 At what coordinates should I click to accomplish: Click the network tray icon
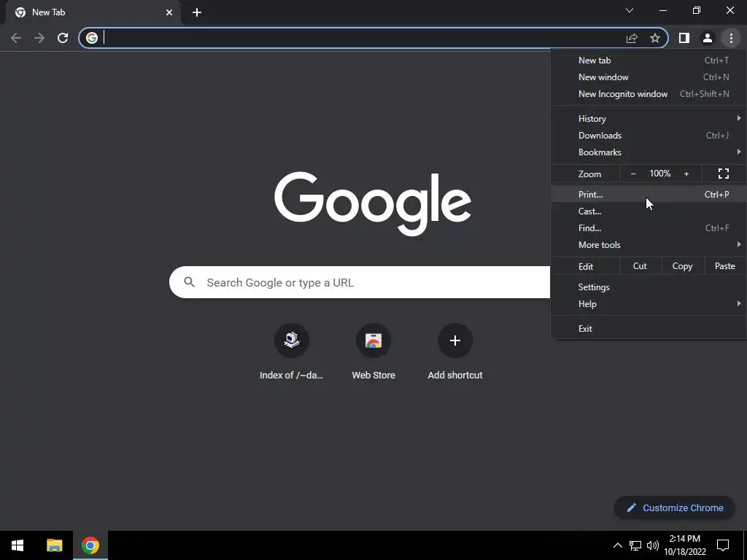635,545
